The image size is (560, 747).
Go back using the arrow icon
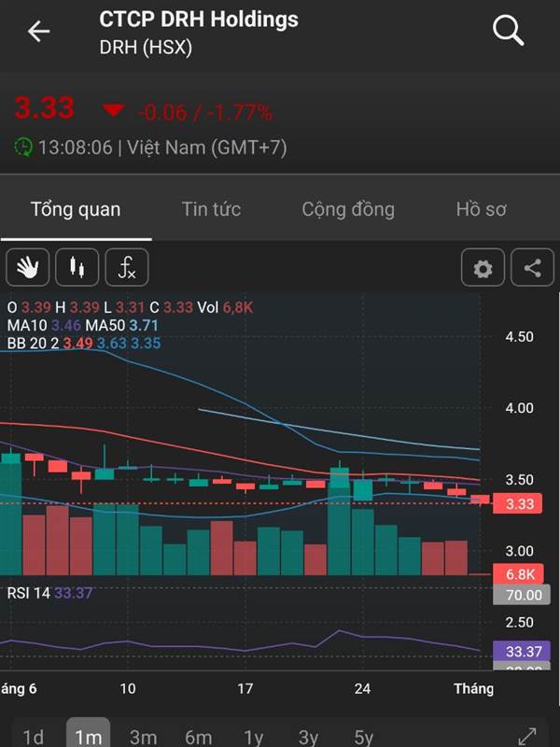pyautogui.click(x=38, y=32)
